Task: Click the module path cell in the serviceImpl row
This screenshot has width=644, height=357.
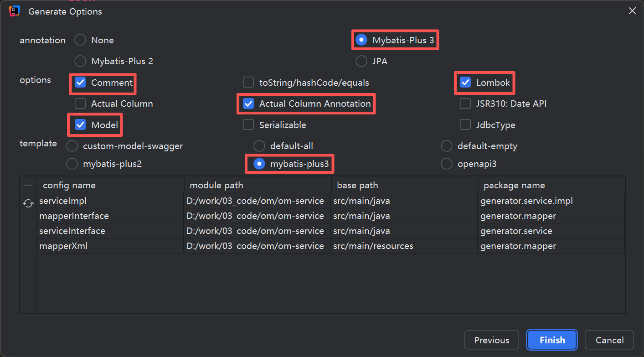Action: tap(258, 201)
